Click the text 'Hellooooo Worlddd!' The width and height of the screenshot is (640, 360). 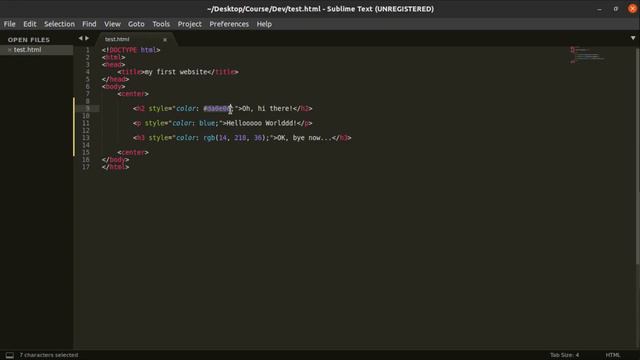pyautogui.click(x=261, y=123)
